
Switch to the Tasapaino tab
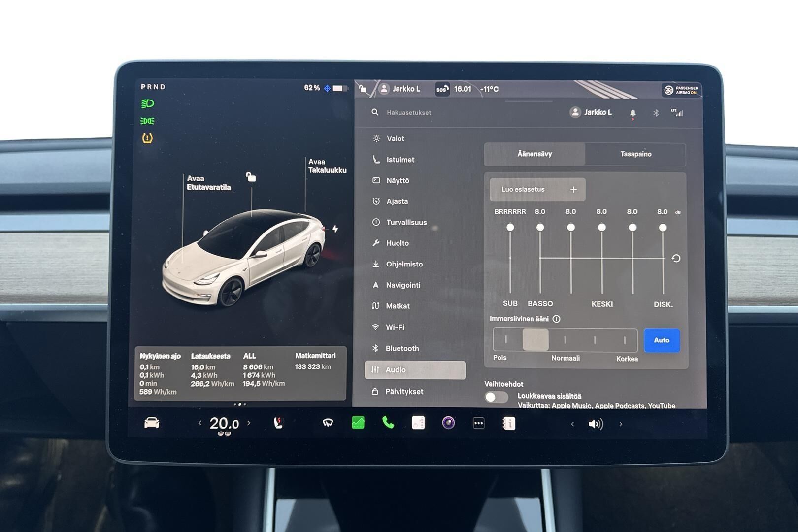(635, 154)
